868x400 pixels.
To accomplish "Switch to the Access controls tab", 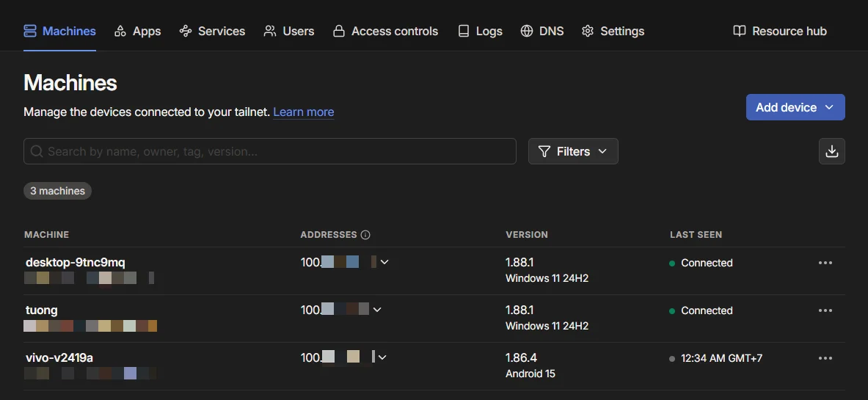I will (x=385, y=31).
